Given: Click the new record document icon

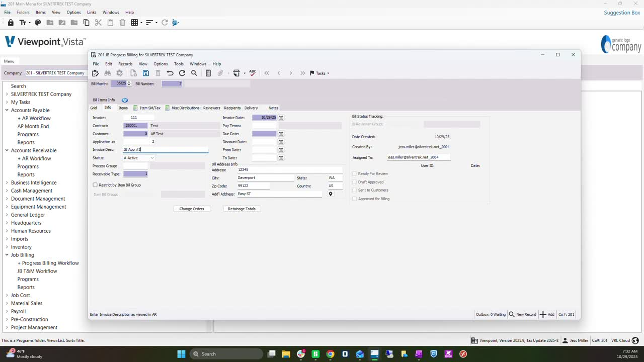Looking at the screenshot, I should [133, 73].
